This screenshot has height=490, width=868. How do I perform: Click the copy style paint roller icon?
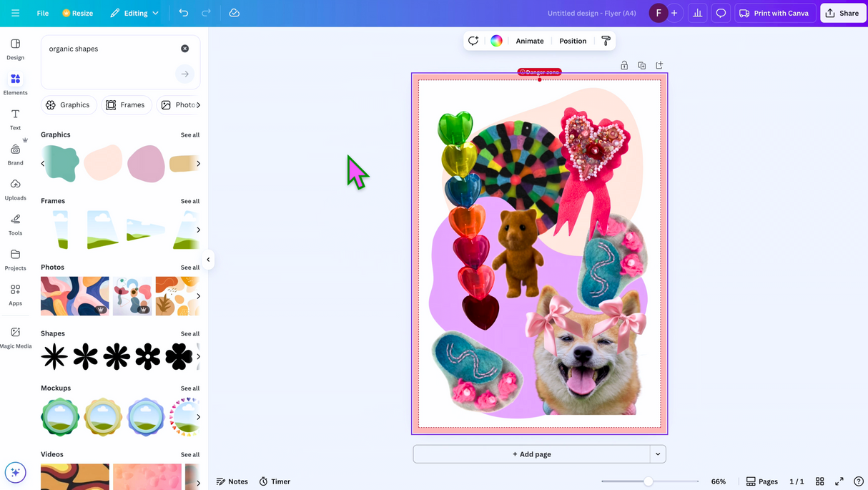tap(606, 41)
